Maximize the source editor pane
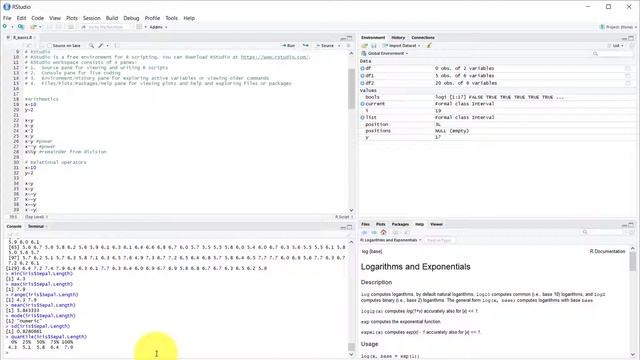This screenshot has height=360, width=640. click(350, 38)
